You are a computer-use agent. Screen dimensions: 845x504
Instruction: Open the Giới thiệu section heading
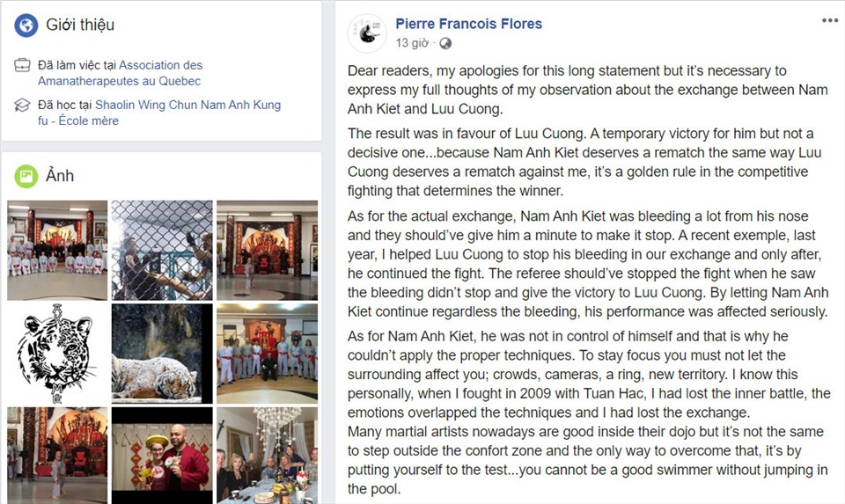(x=80, y=25)
